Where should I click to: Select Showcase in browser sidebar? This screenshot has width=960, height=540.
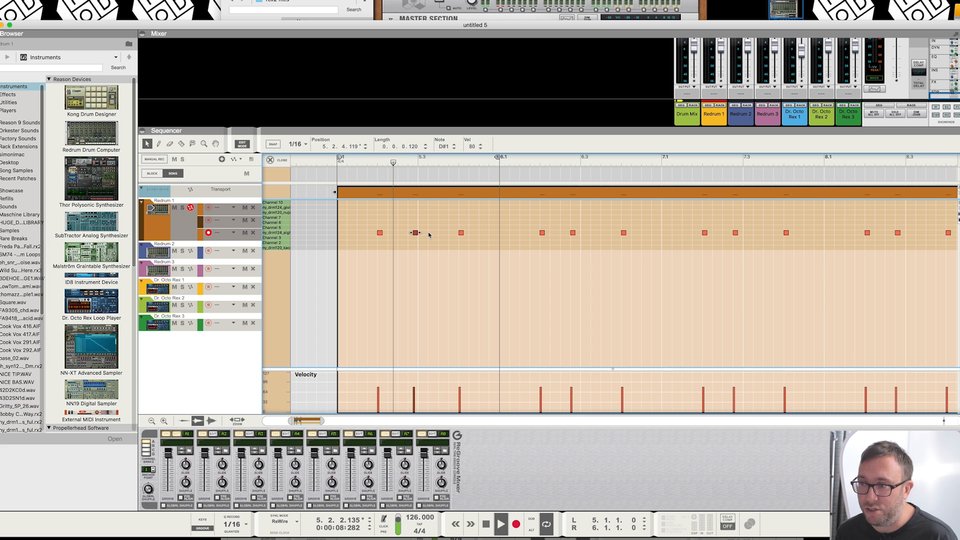point(12,190)
